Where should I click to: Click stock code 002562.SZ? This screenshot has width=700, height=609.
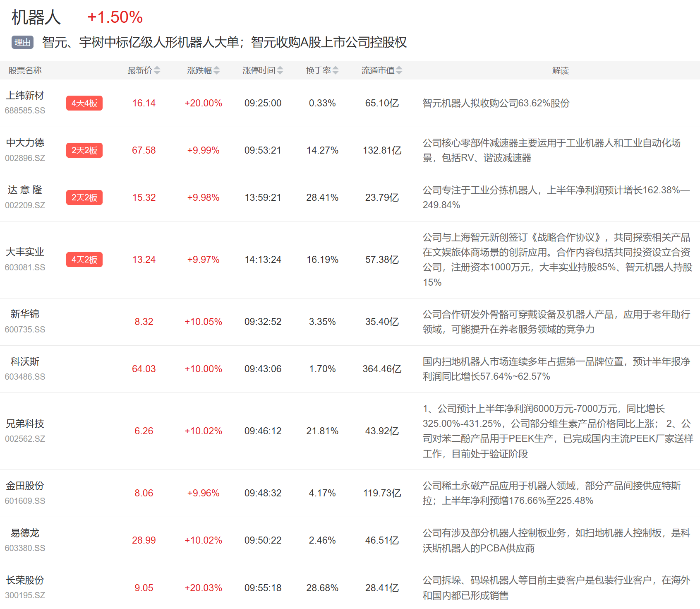click(25, 439)
